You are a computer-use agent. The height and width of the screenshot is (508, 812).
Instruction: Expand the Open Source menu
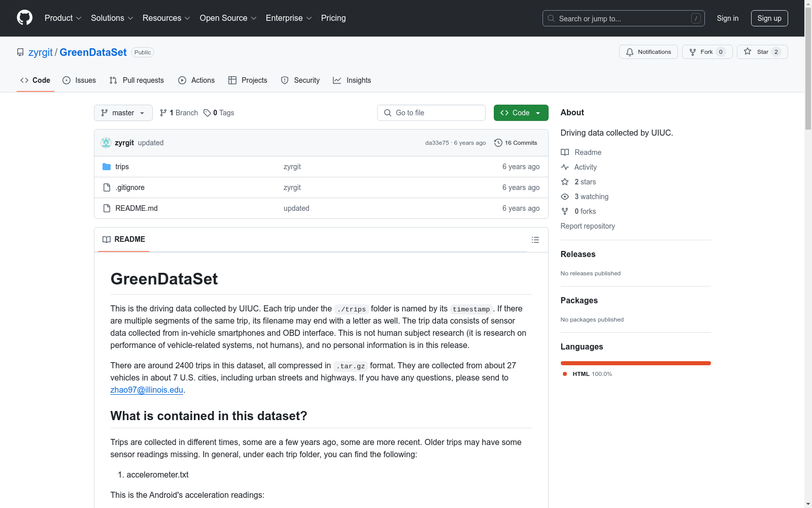[228, 18]
